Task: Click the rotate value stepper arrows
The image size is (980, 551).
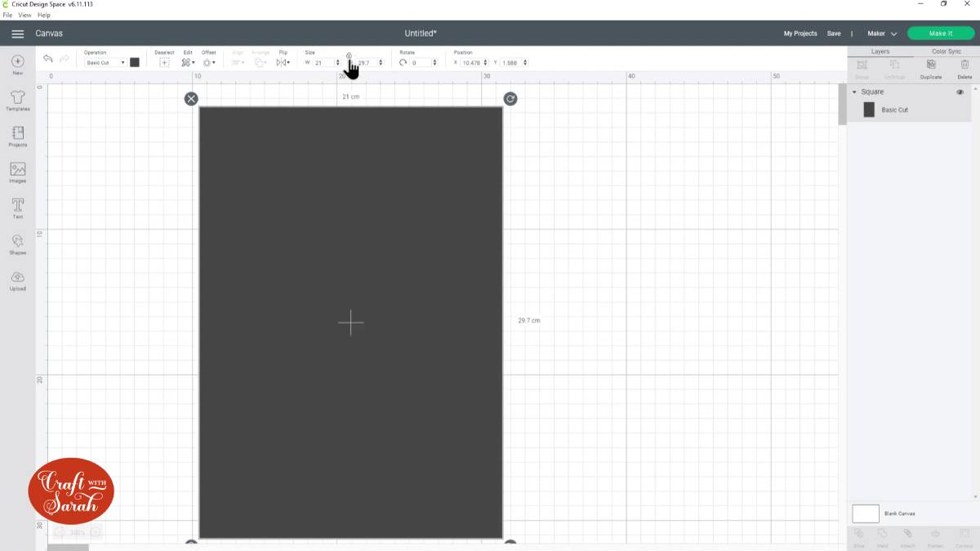Action: click(x=434, y=63)
